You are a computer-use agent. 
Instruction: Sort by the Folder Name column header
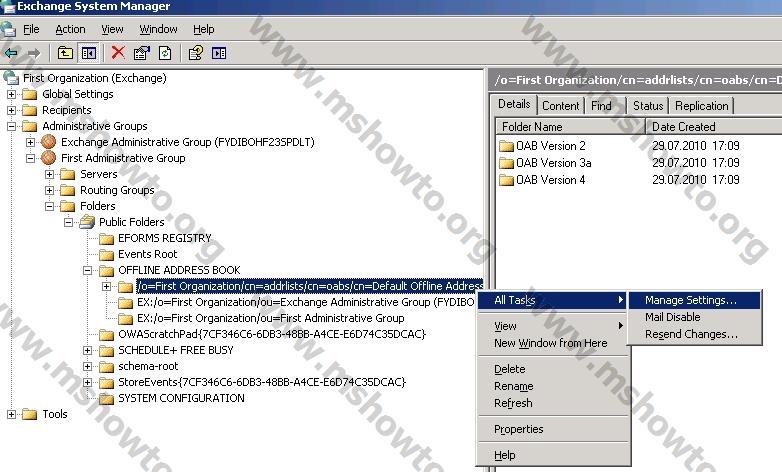[571, 127]
